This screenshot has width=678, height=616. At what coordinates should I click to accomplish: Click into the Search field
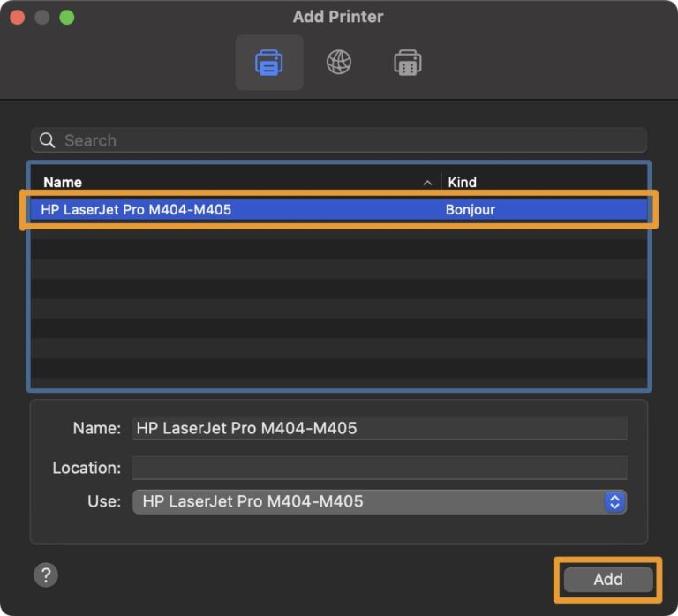(339, 140)
